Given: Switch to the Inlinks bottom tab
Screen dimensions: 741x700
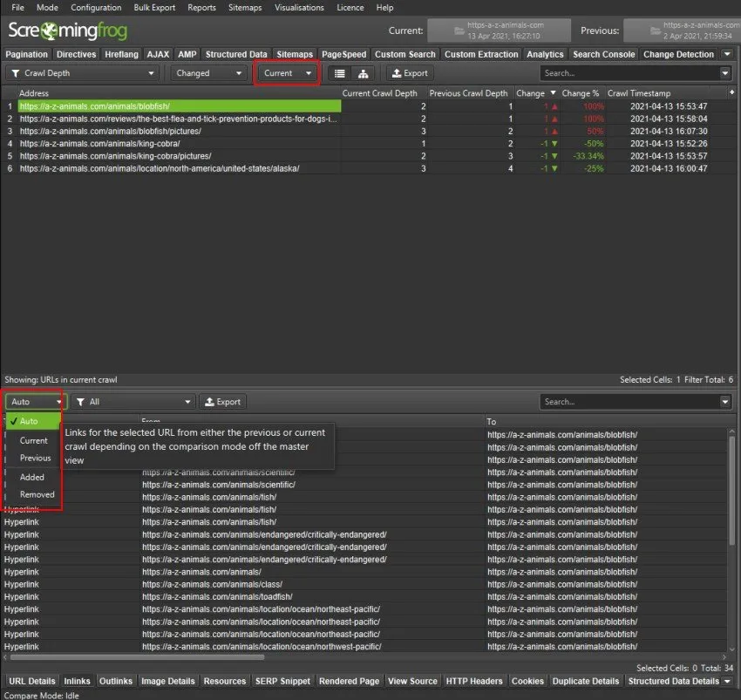Looking at the screenshot, I should pos(77,681).
